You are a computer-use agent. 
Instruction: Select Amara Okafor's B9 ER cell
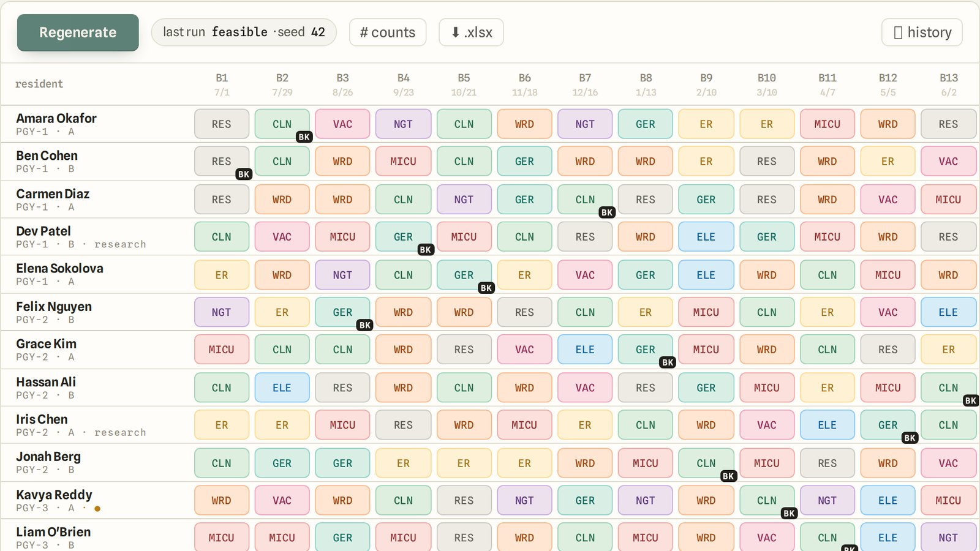tap(706, 124)
